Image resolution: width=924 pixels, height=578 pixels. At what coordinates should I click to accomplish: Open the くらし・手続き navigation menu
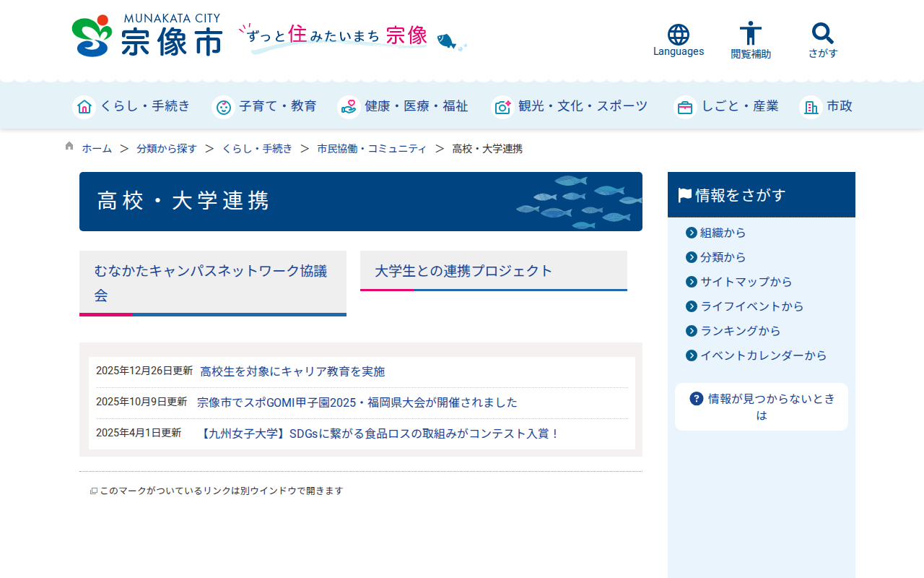click(x=131, y=107)
